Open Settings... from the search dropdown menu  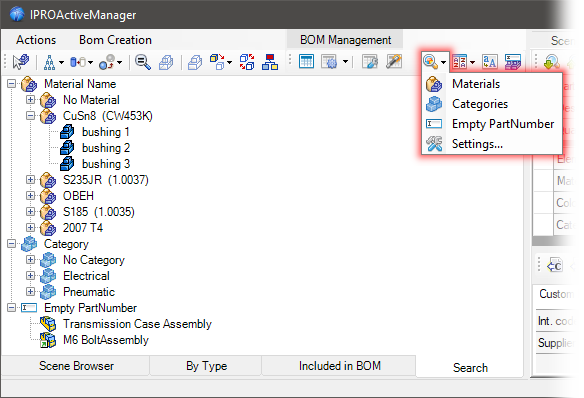(x=491, y=144)
